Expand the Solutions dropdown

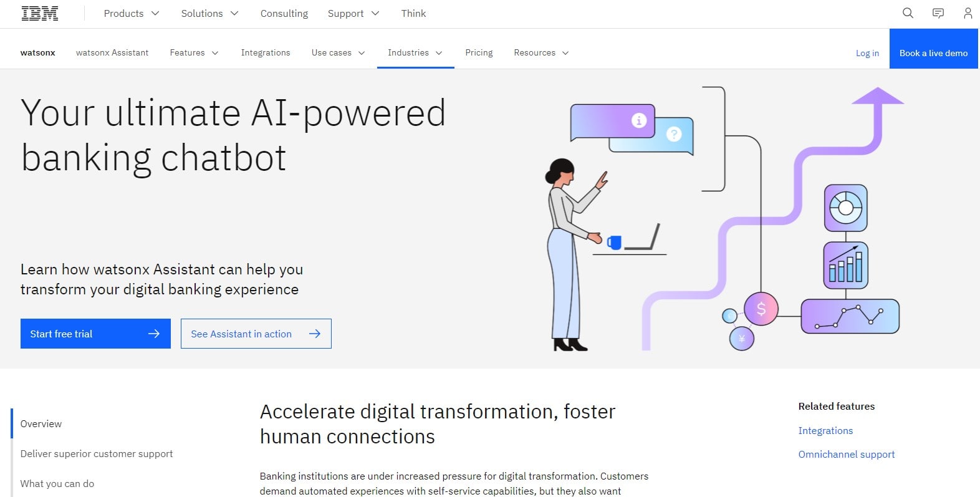[x=209, y=13]
